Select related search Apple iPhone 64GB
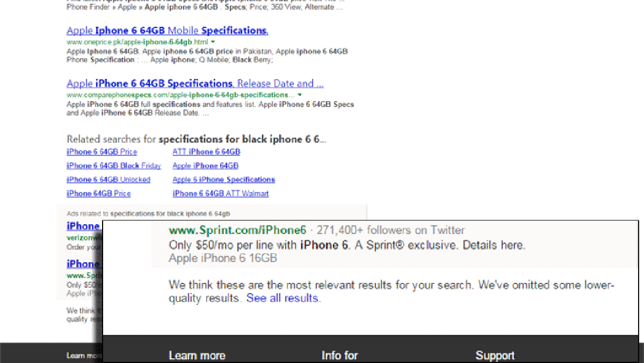The image size is (644, 363). pyautogui.click(x=205, y=166)
